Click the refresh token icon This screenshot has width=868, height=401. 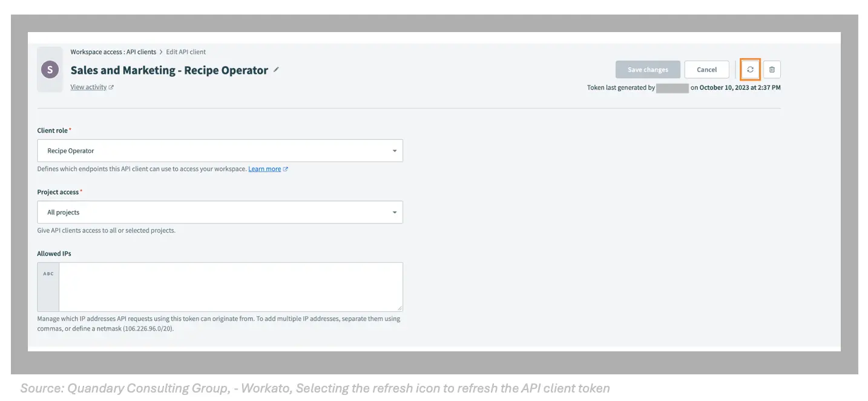749,69
